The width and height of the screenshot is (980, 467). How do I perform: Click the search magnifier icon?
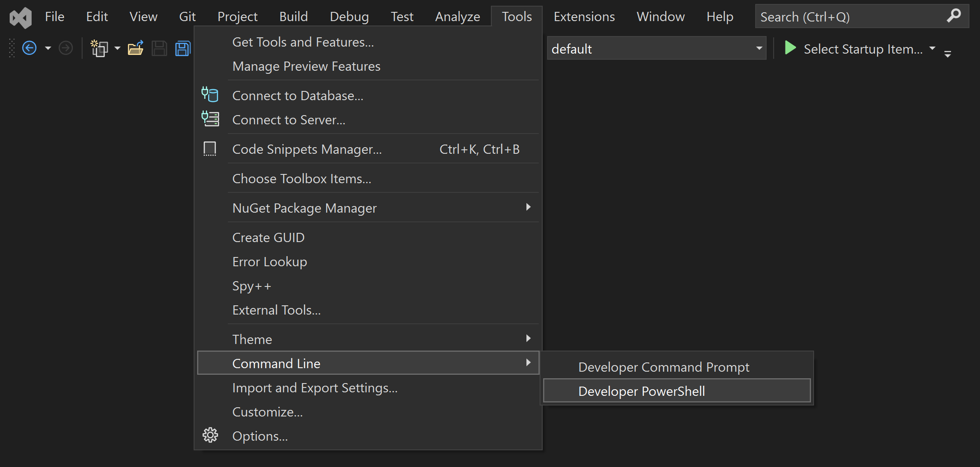coord(954,16)
